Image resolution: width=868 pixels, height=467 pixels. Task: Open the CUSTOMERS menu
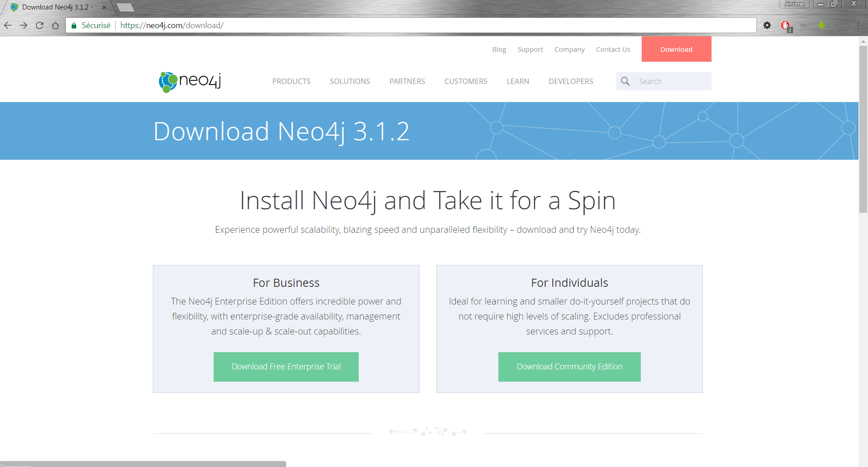466,81
